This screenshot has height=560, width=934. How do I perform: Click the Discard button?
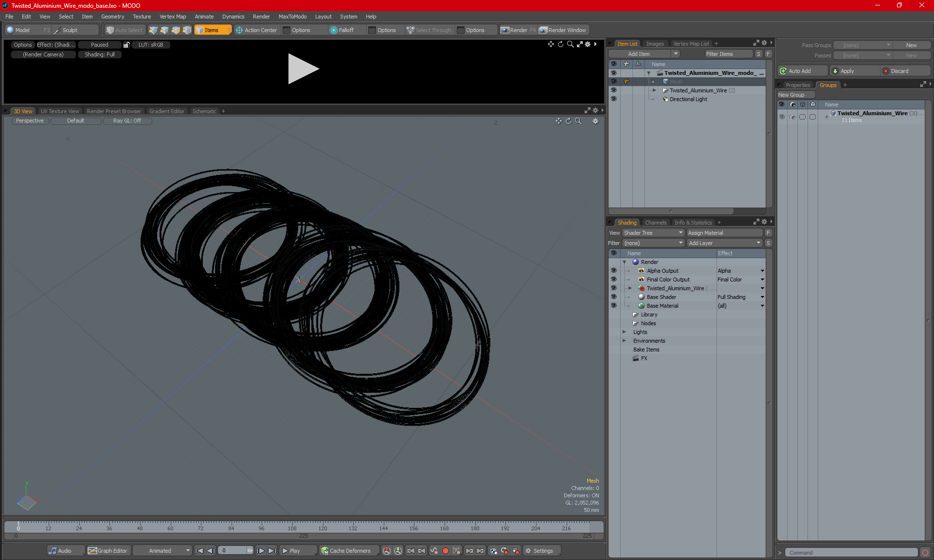click(905, 71)
